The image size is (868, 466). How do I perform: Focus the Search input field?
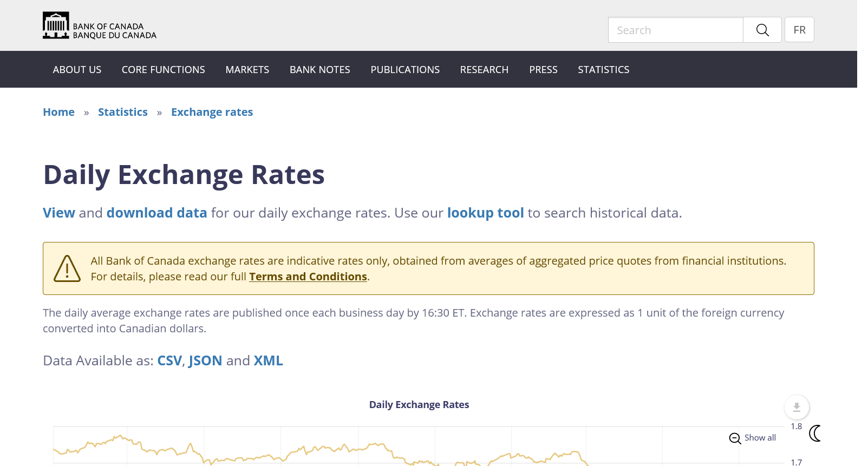click(675, 30)
